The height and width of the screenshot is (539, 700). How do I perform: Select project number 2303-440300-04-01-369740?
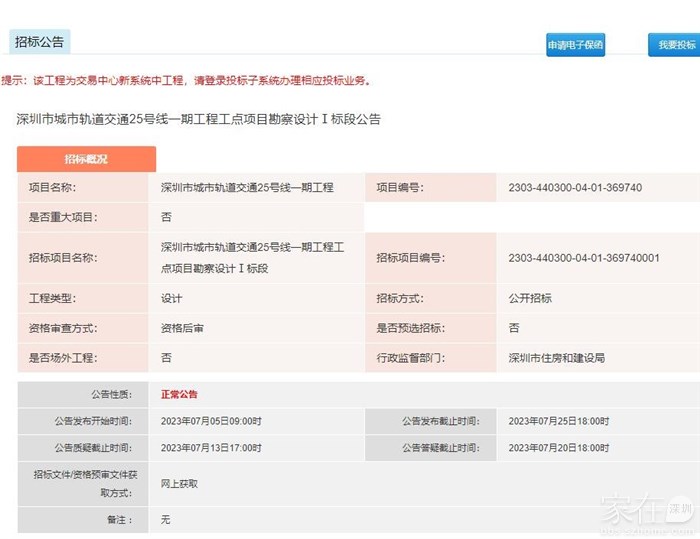tap(575, 188)
